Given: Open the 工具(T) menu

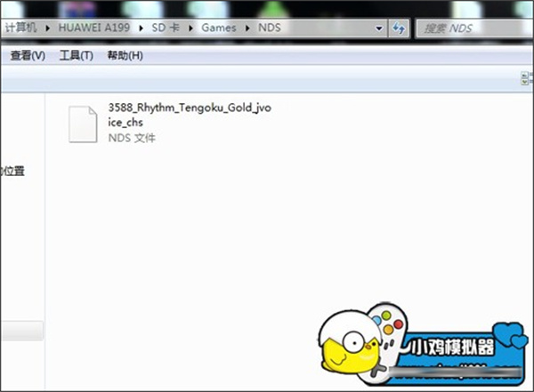Looking at the screenshot, I should click(77, 55).
